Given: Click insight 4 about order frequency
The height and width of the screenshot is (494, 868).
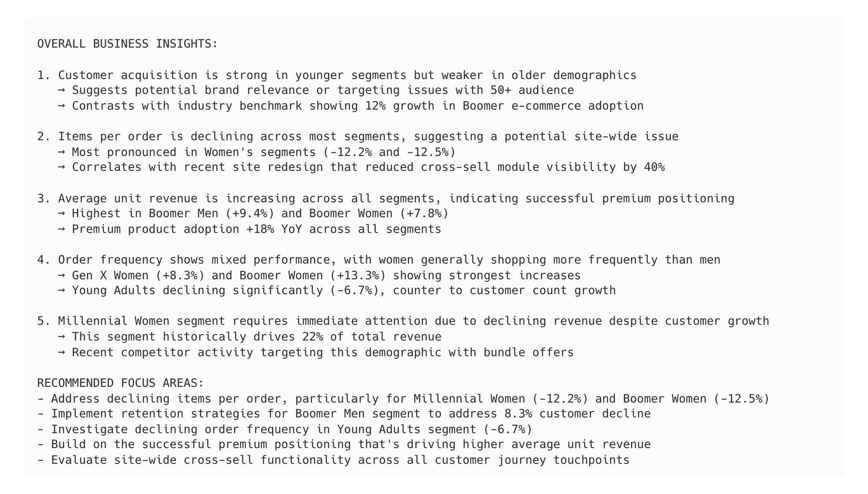Looking at the screenshot, I should [379, 260].
